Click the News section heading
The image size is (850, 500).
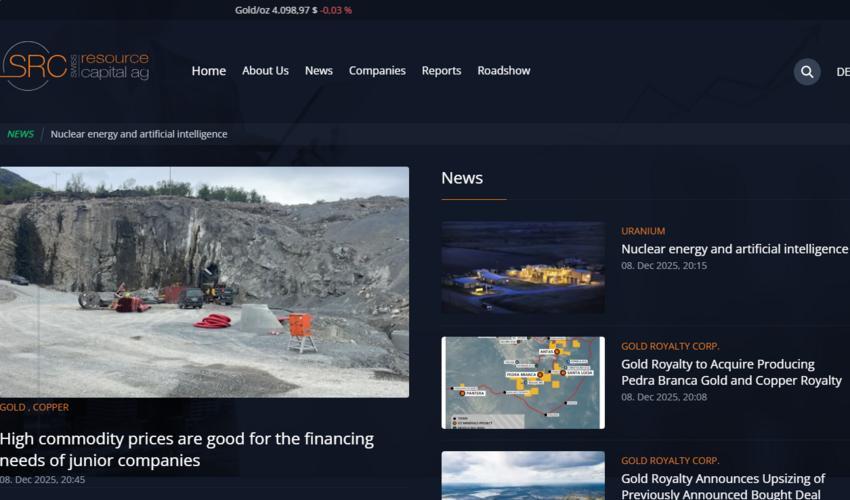[462, 178]
